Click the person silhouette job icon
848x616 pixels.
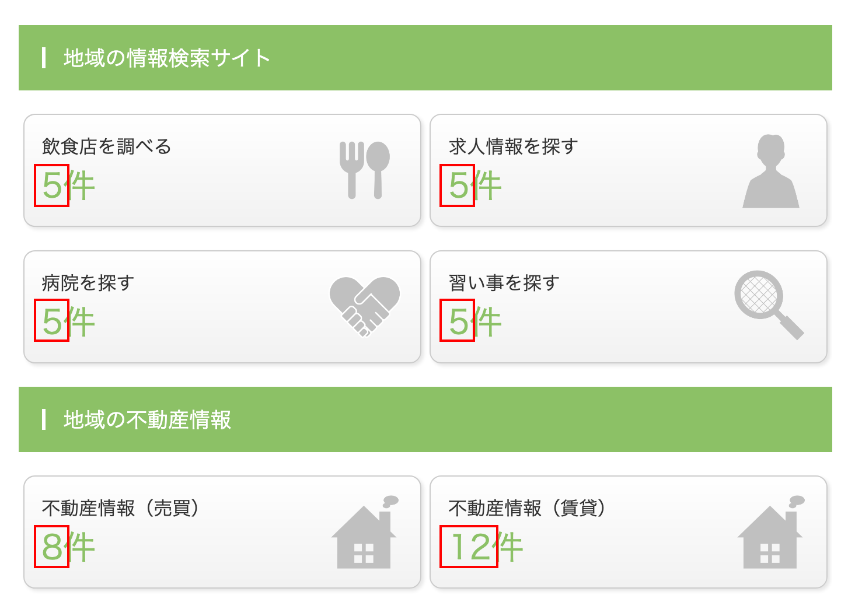(x=770, y=171)
